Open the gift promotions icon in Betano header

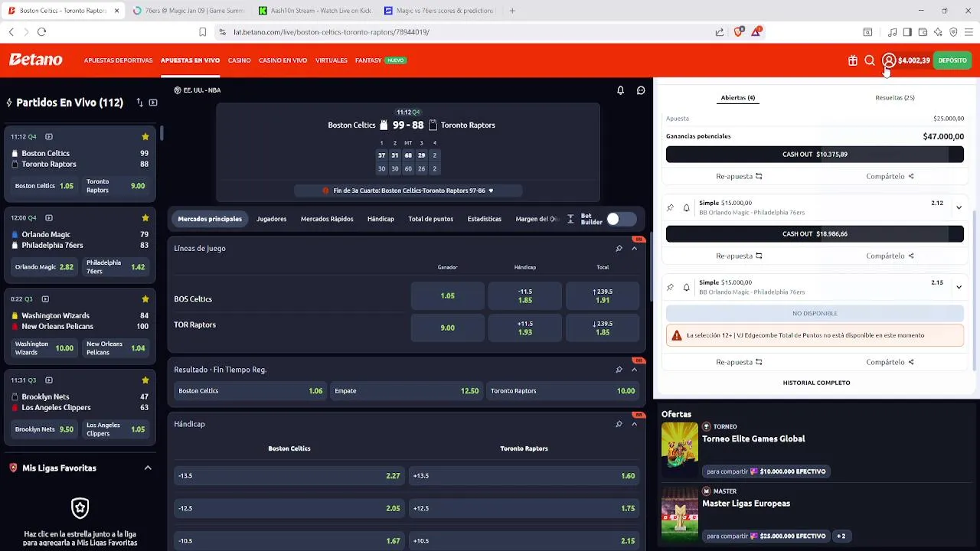point(853,60)
